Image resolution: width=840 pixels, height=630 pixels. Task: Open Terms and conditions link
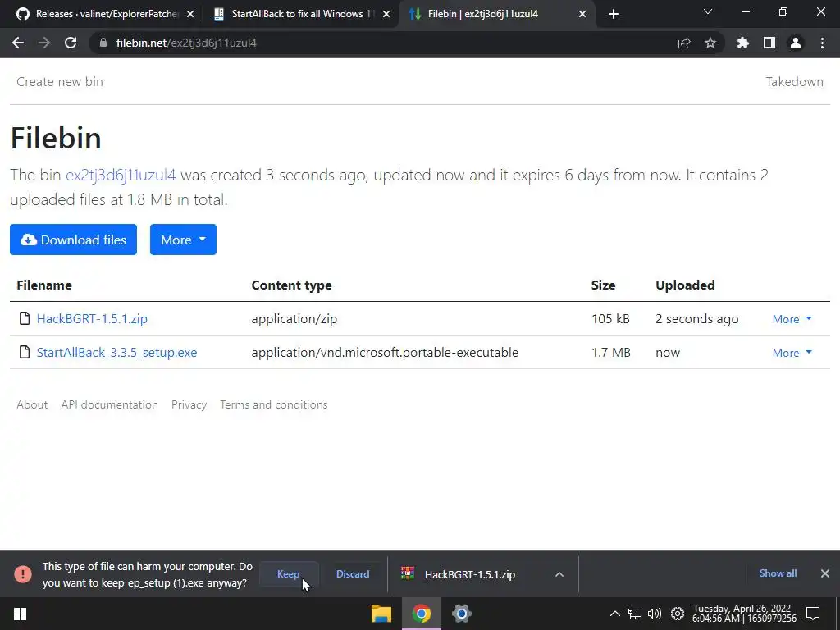point(274,404)
